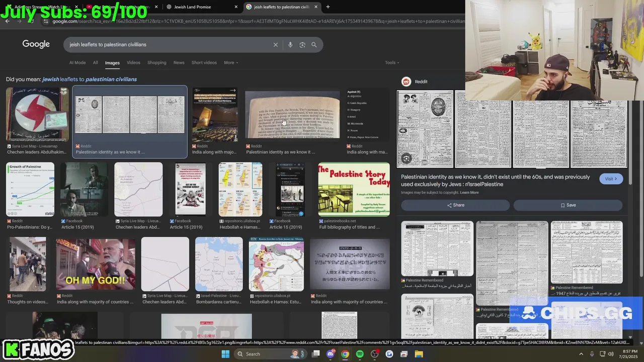Open Chrome from the taskbar
The height and width of the screenshot is (362, 644).
click(x=345, y=354)
